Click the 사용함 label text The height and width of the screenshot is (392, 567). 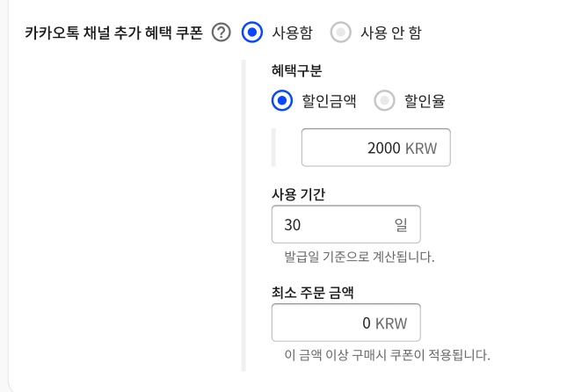(x=293, y=33)
